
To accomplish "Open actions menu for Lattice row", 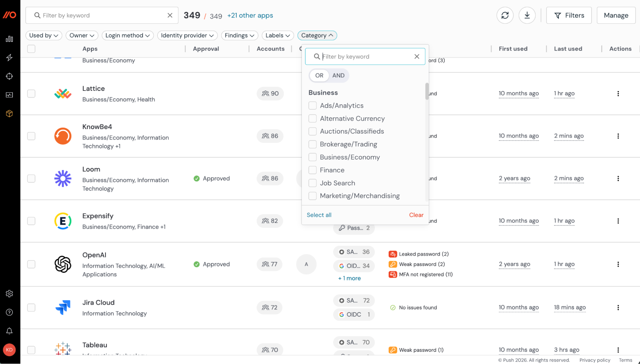I will [x=618, y=94].
